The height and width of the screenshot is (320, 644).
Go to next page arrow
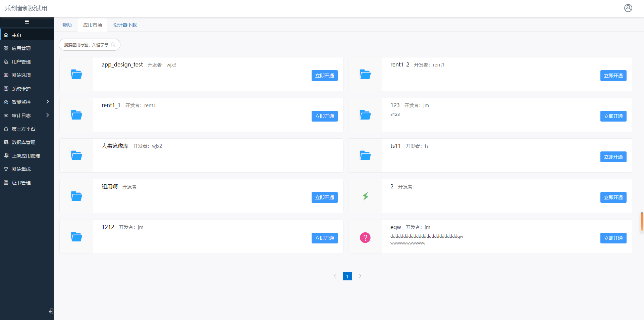coord(360,276)
